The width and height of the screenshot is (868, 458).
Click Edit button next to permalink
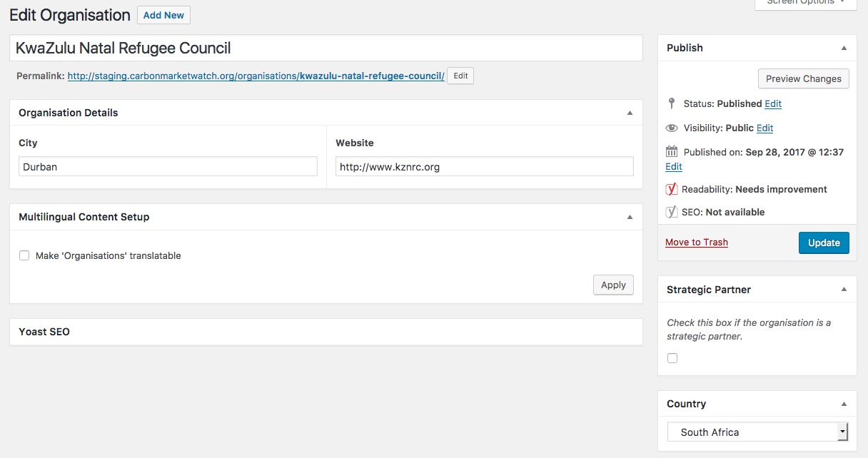[x=460, y=76]
